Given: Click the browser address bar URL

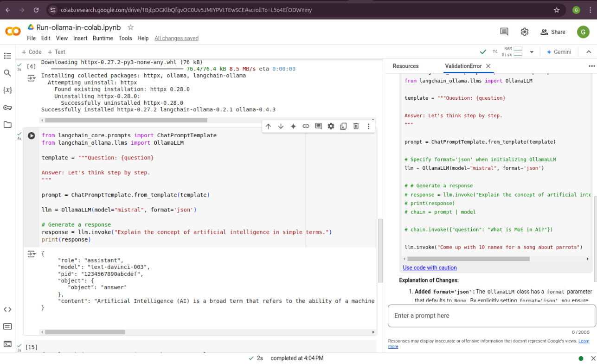Looking at the screenshot, I should coord(186,10).
